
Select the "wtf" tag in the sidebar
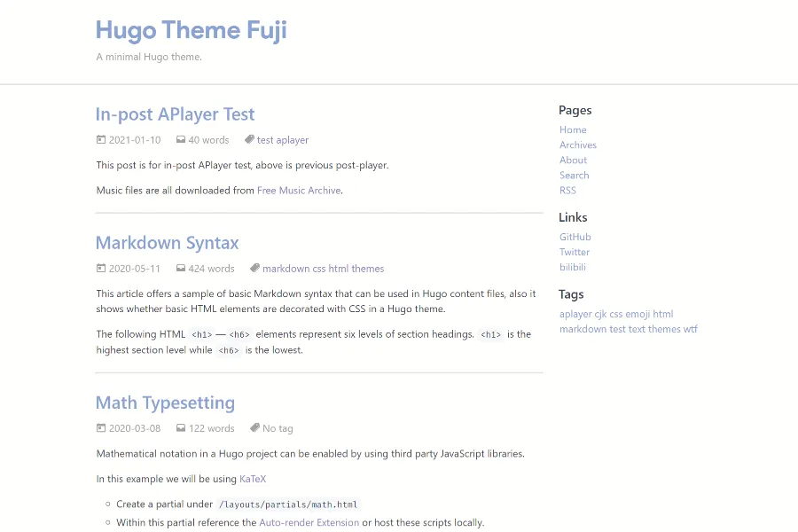click(692, 329)
